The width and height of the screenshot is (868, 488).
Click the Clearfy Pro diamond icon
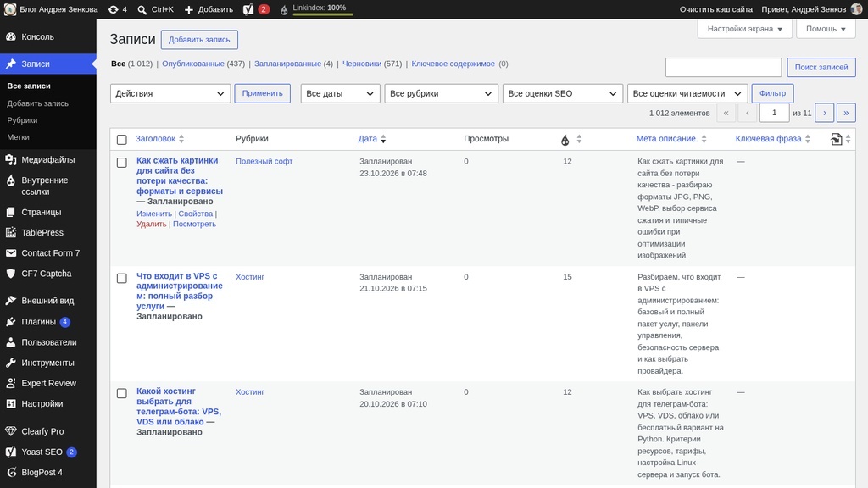click(10, 431)
